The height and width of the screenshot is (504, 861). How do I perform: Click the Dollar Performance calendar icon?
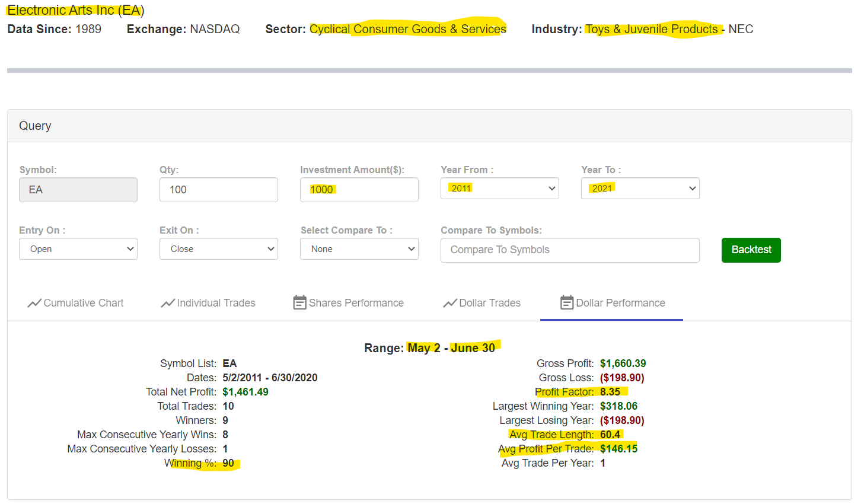tap(567, 303)
